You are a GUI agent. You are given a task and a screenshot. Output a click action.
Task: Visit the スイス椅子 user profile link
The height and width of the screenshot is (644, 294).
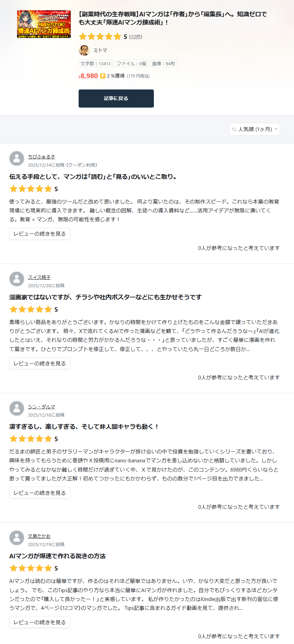[x=39, y=277]
